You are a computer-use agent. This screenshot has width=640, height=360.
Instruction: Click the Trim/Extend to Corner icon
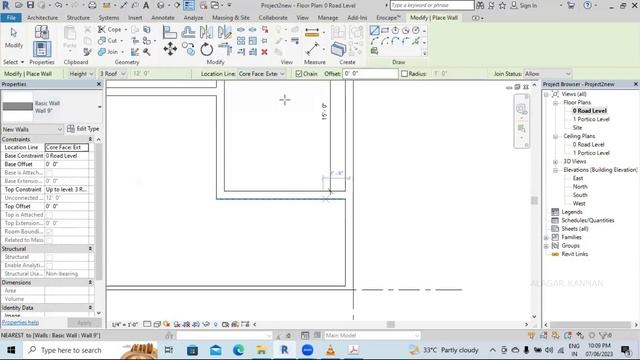[x=225, y=49]
